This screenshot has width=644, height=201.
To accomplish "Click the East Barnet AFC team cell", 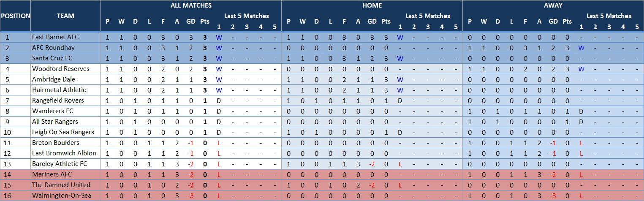I will pyautogui.click(x=65, y=37).
